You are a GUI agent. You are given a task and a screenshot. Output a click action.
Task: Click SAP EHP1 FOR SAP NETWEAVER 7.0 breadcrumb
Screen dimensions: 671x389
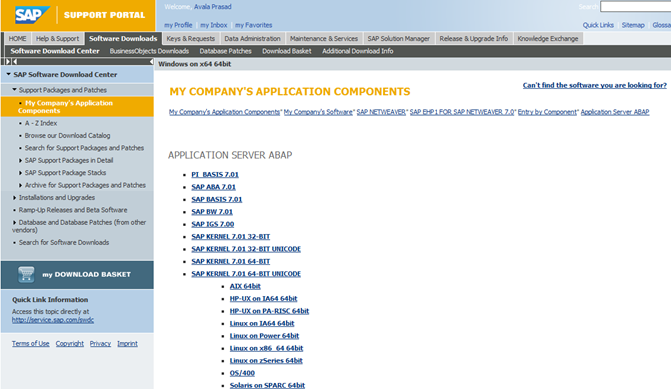click(x=462, y=112)
